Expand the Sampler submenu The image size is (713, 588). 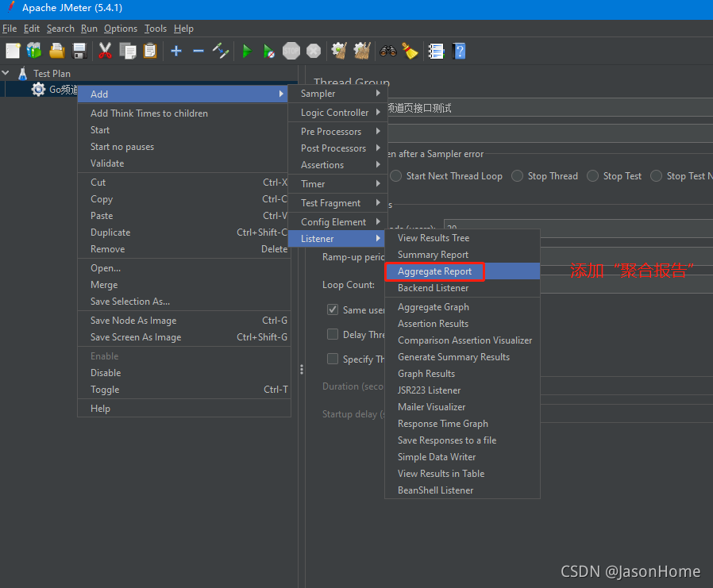pos(338,94)
